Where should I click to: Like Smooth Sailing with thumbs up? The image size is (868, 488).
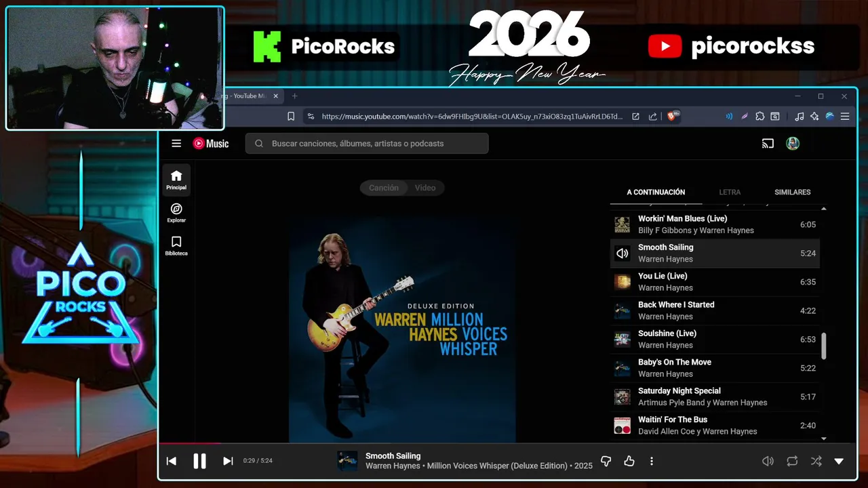(629, 461)
